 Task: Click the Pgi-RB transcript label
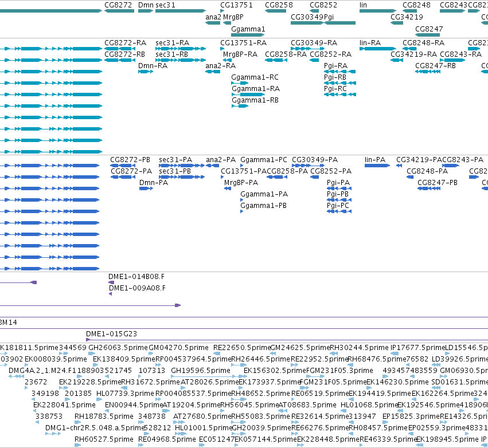(x=335, y=77)
